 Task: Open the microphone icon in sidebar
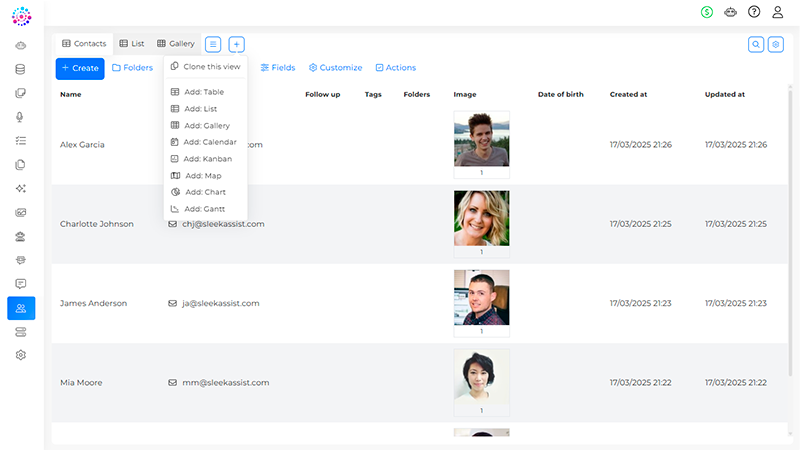pos(20,117)
